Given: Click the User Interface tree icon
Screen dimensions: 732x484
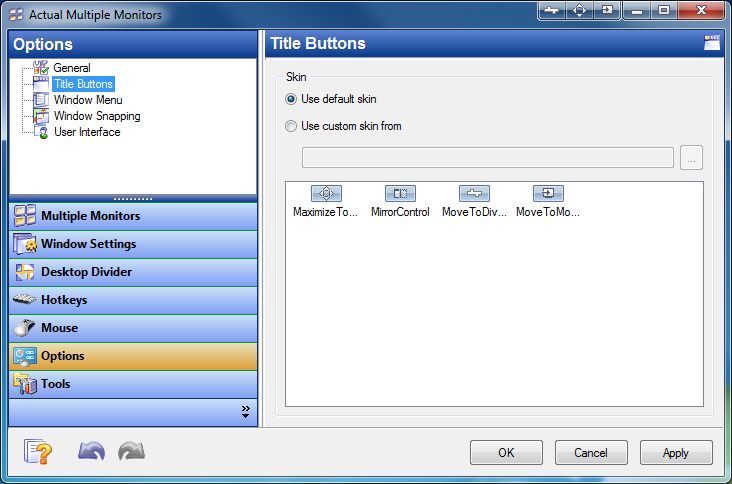Looking at the screenshot, I should (x=41, y=132).
